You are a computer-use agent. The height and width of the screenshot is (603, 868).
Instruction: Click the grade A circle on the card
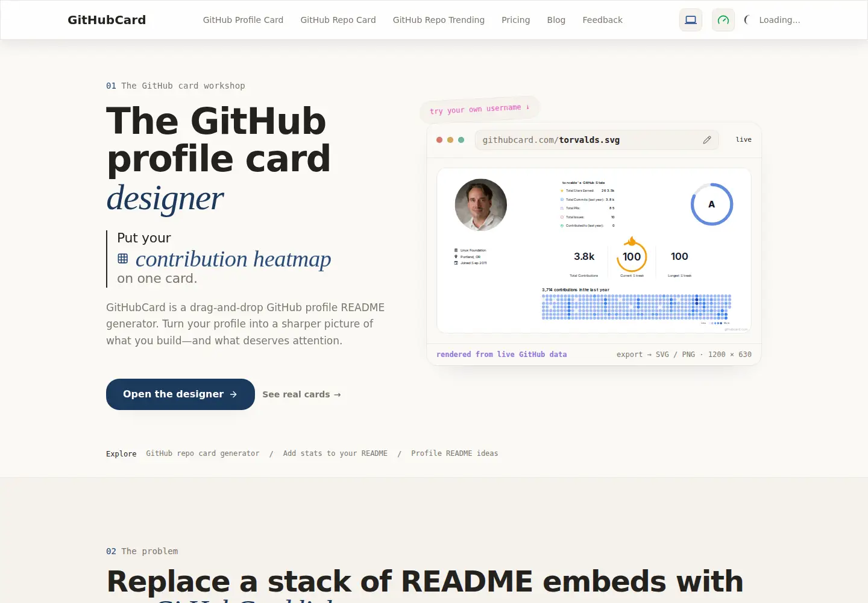pos(712,204)
